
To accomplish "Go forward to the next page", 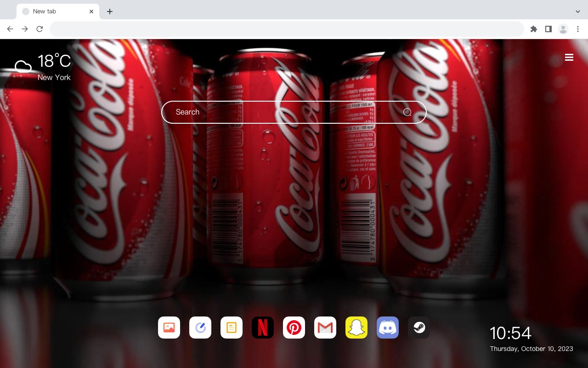I will (25, 29).
